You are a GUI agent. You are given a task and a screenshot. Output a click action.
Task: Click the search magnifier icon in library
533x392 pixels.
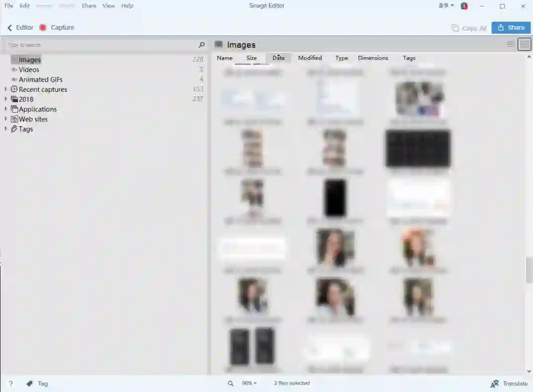pyautogui.click(x=201, y=44)
